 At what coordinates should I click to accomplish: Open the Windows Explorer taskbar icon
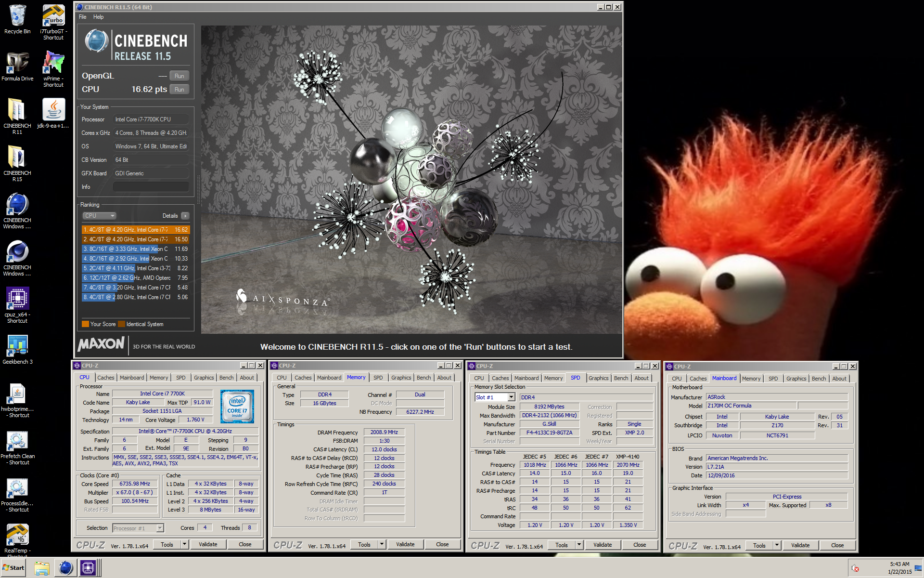[x=42, y=568]
